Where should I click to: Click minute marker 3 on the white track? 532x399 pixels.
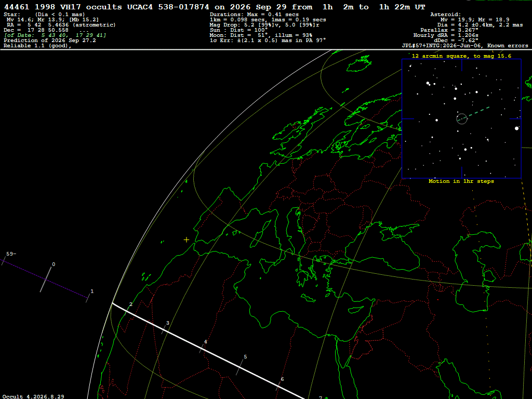point(168,323)
